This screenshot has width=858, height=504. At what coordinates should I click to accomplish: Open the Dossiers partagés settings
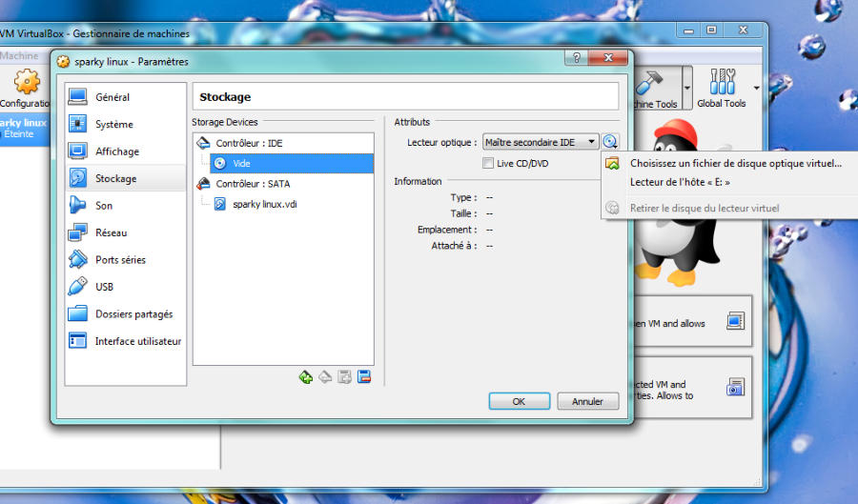click(125, 313)
